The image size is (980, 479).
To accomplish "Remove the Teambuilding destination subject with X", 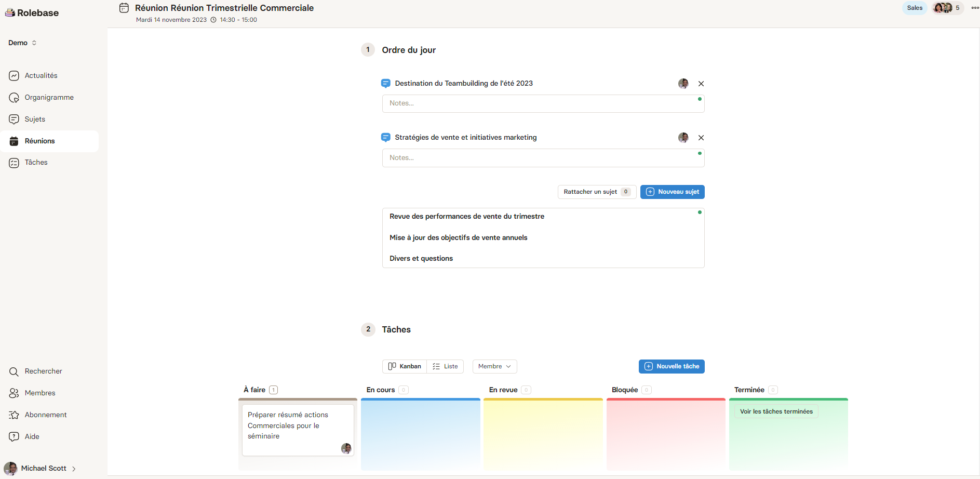I will [701, 84].
